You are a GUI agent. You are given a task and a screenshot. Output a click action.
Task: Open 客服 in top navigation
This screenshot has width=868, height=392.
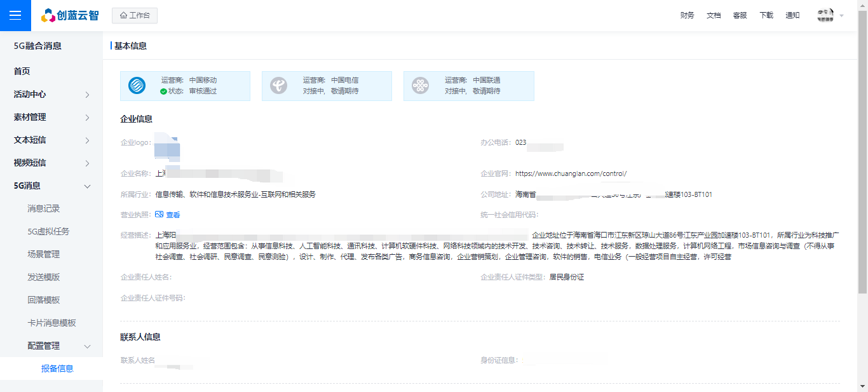[x=740, y=15]
